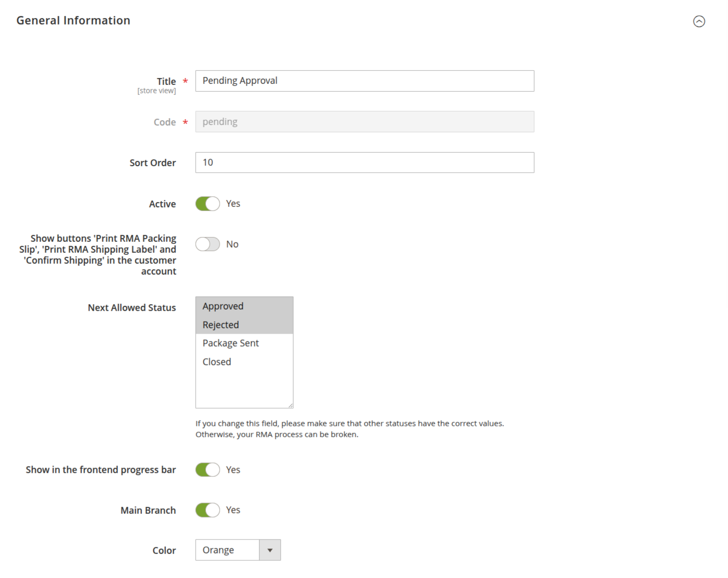Enable the Print RMA Packing Slip buttons toggle
Image resolution: width=728 pixels, height=578 pixels.
[208, 244]
